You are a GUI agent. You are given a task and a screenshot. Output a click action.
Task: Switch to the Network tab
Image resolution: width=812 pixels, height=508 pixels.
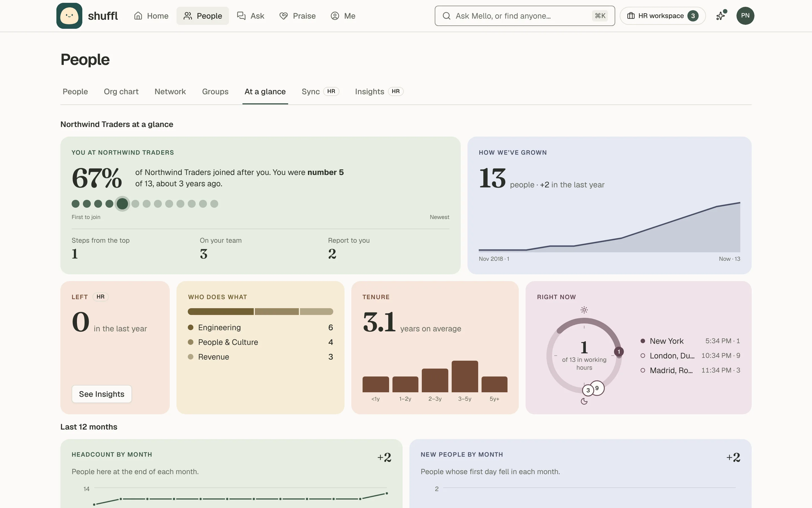tap(170, 91)
